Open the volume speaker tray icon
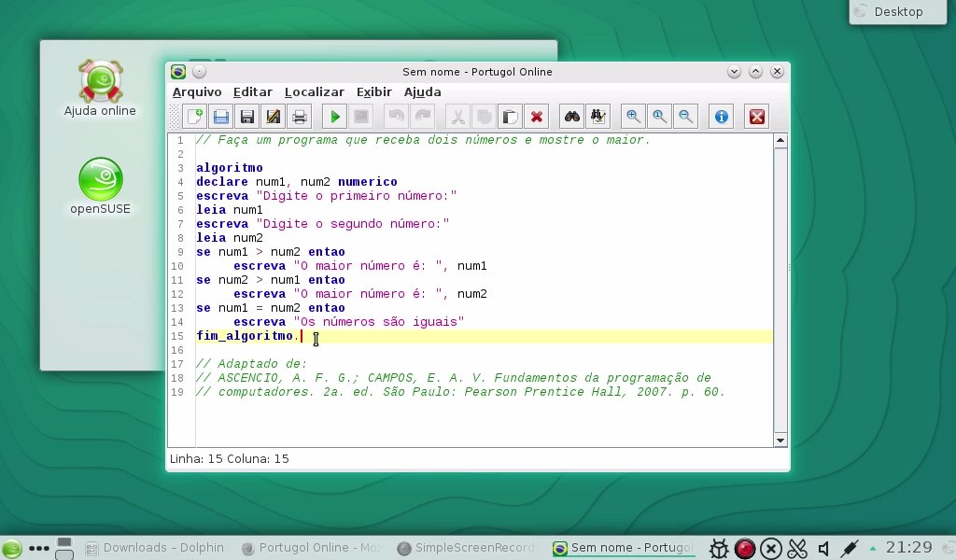 point(823,549)
